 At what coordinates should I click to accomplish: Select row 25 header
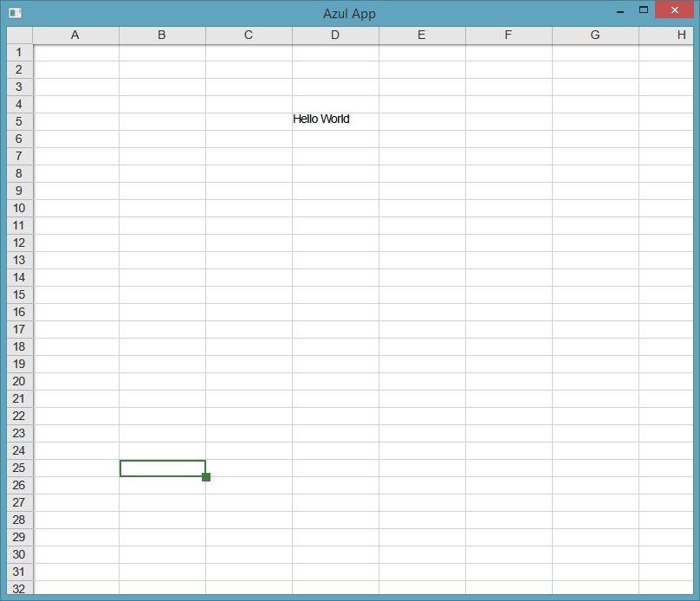coord(19,468)
